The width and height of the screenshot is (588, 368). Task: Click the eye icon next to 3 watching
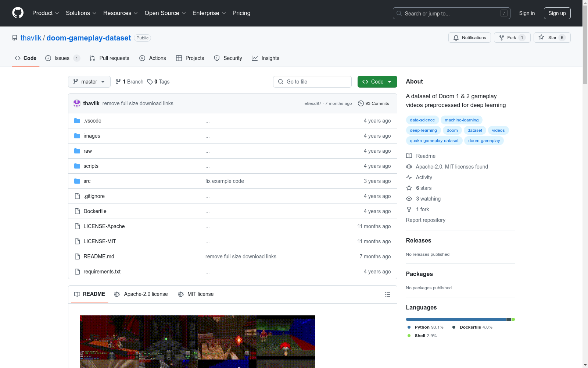click(x=409, y=199)
